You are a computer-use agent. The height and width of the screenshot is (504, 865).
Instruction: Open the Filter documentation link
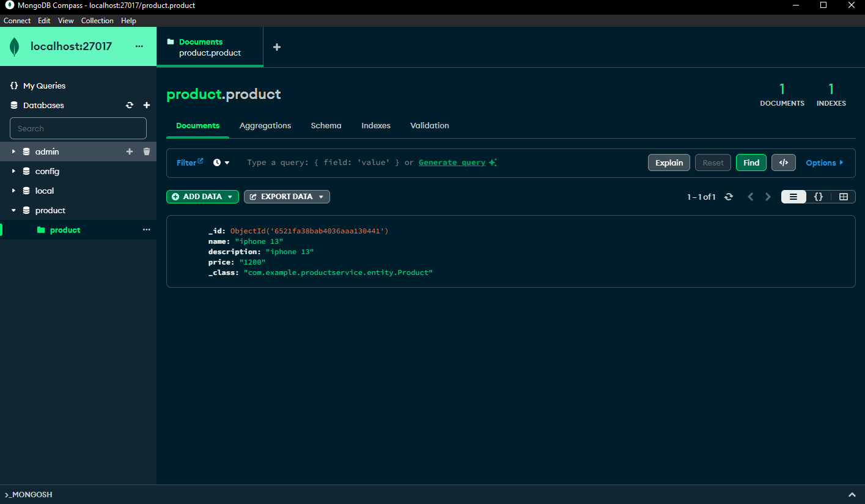click(190, 163)
